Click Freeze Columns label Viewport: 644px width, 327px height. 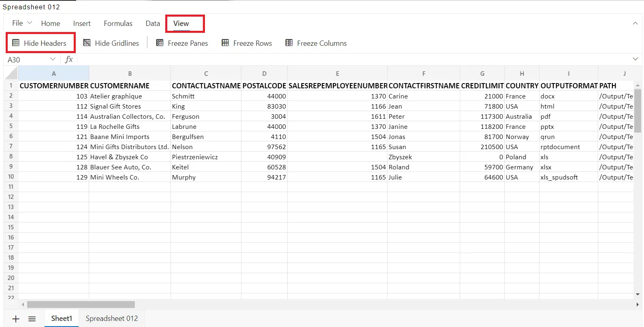(322, 43)
